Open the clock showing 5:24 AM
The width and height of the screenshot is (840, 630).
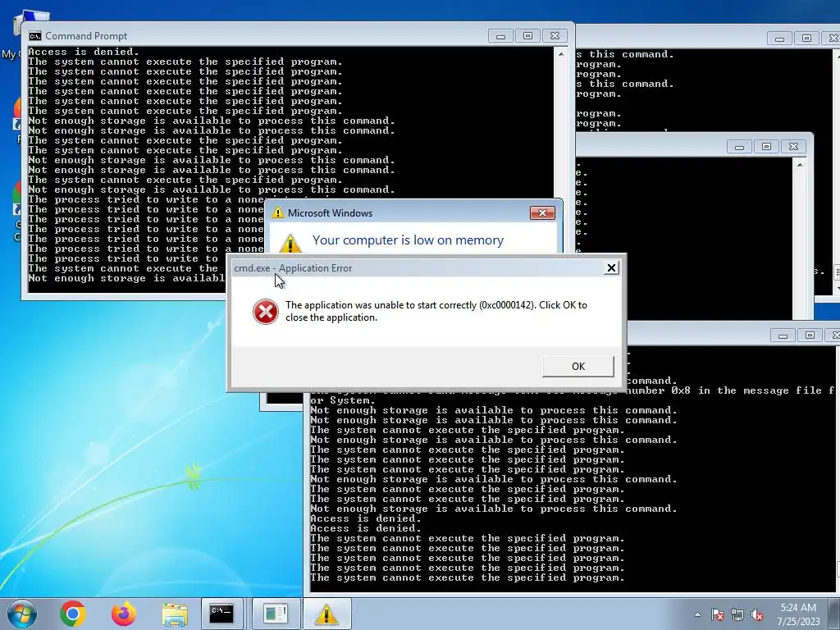(x=798, y=608)
